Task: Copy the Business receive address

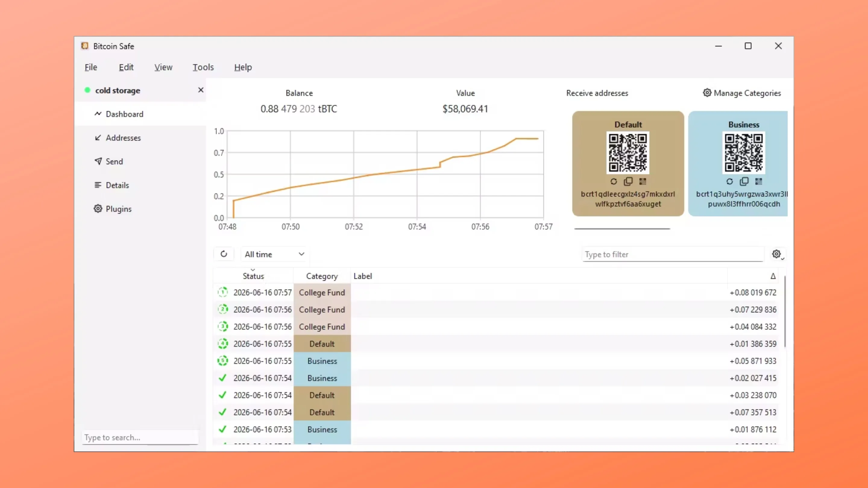Action: pyautogui.click(x=744, y=182)
